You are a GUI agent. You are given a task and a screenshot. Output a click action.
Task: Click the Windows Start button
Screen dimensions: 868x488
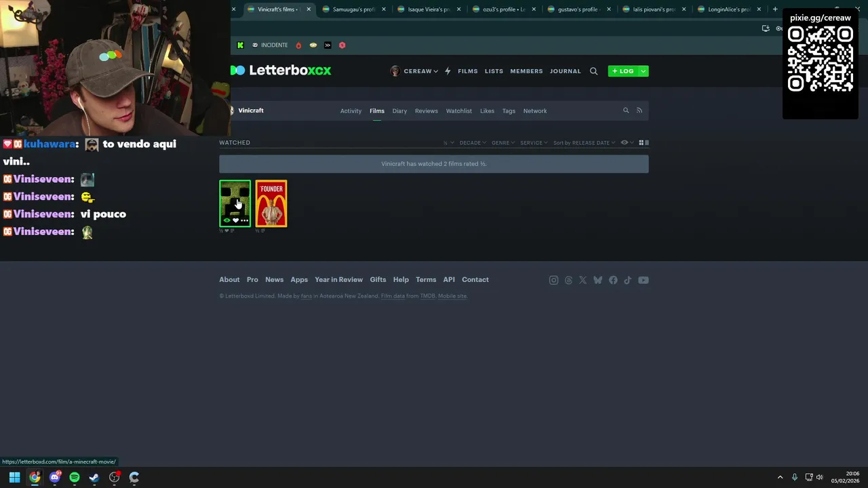tap(14, 477)
